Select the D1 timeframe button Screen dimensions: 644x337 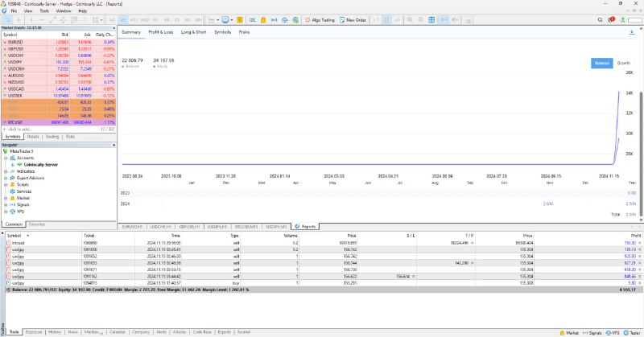pos(177,19)
